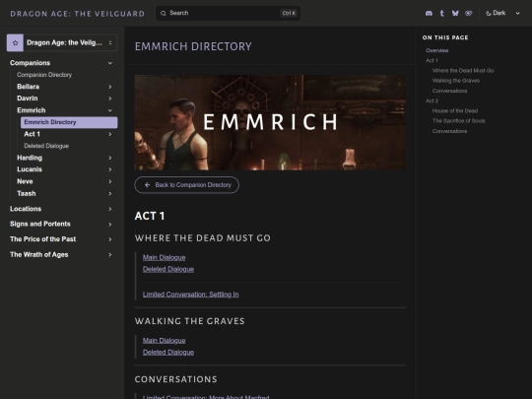
Task: Click Back to Companion Directory button
Action: point(187,185)
